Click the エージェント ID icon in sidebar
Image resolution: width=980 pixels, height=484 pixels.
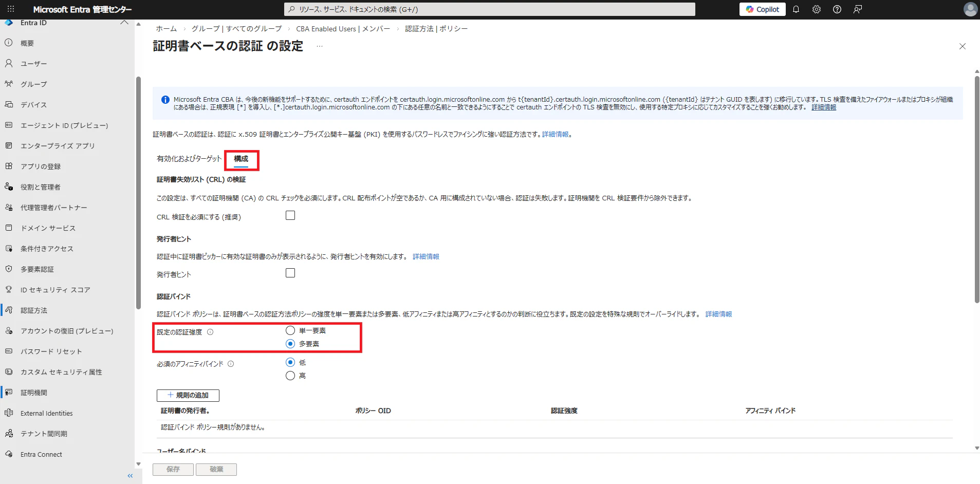click(9, 125)
